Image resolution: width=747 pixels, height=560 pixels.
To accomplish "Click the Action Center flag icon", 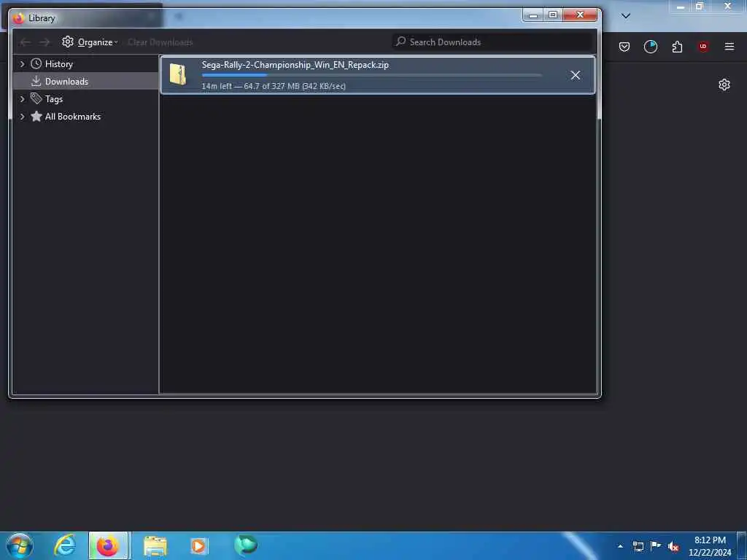I will pos(656,545).
